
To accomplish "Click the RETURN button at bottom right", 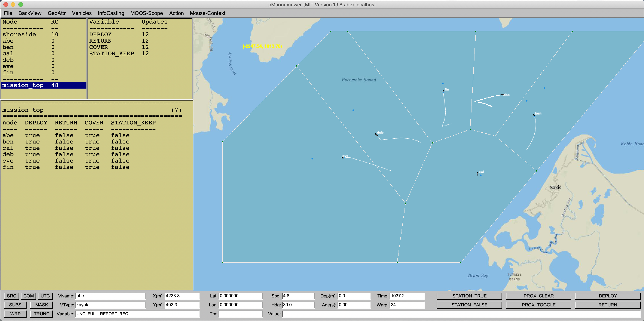I will [608, 305].
